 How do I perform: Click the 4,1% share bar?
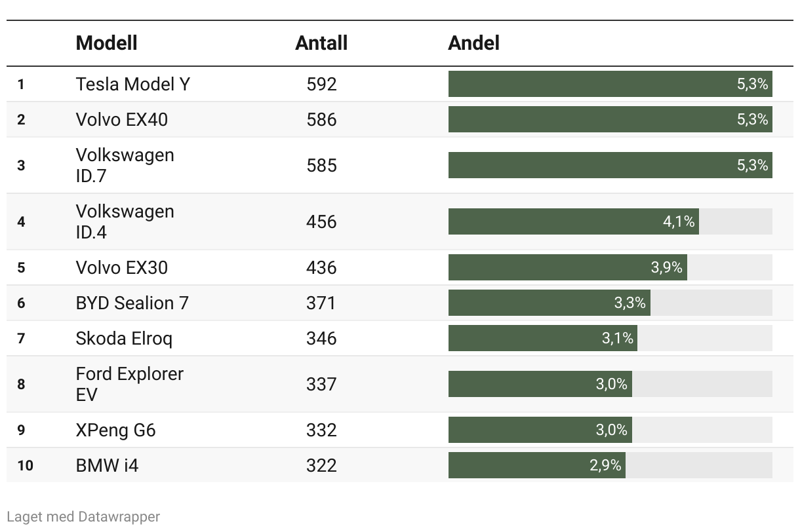(573, 221)
